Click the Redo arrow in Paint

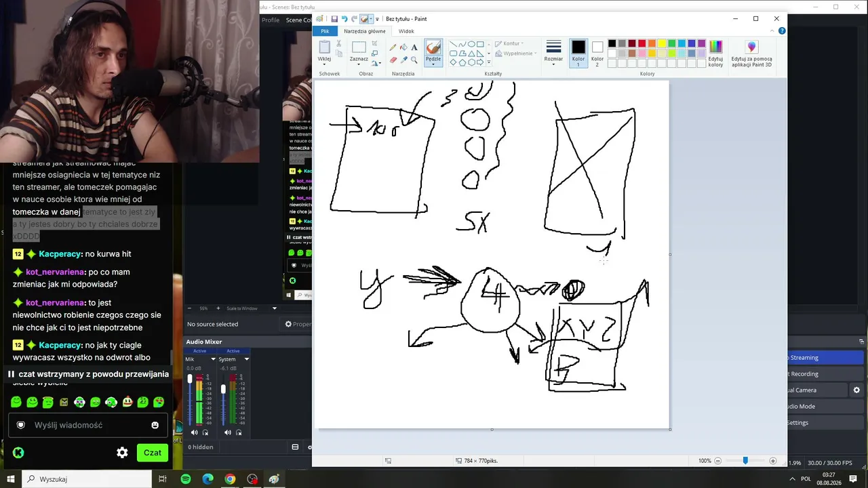(x=355, y=19)
